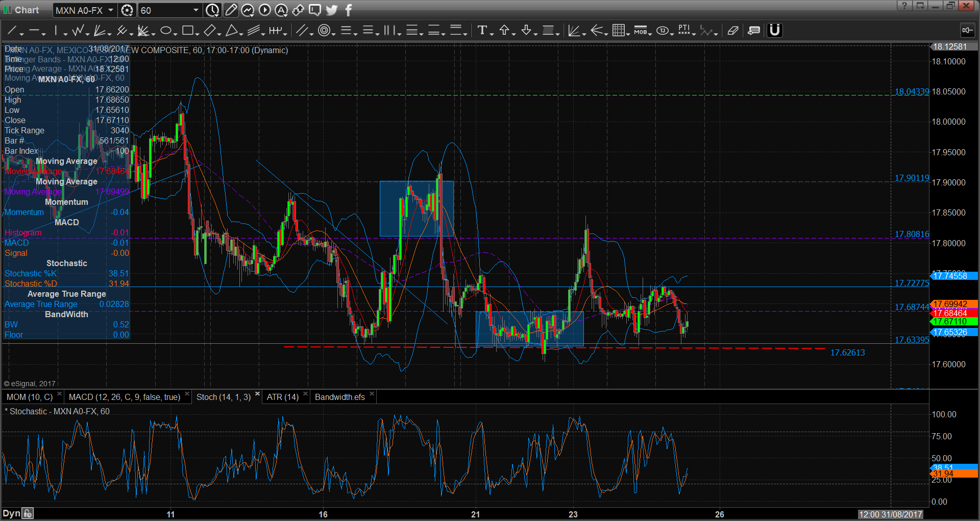Viewport: 980px width, 521px height.
Task: Click the 17.80816 price level label
Action: [912, 234]
